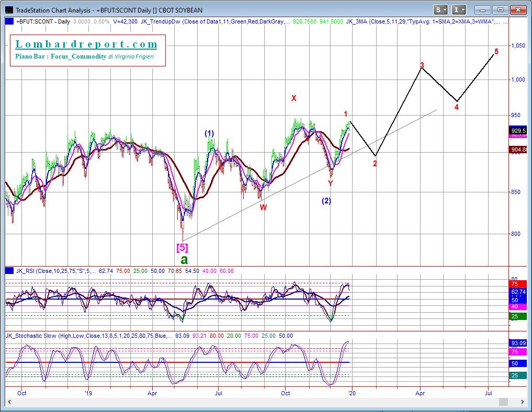
Task: Select the subgraph icon beside JK_RSI label
Action: (x=9, y=271)
